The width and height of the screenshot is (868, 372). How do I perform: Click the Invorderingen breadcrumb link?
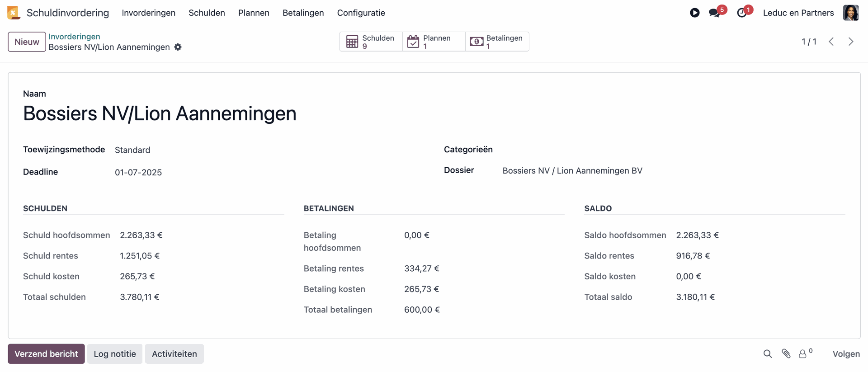click(x=74, y=37)
